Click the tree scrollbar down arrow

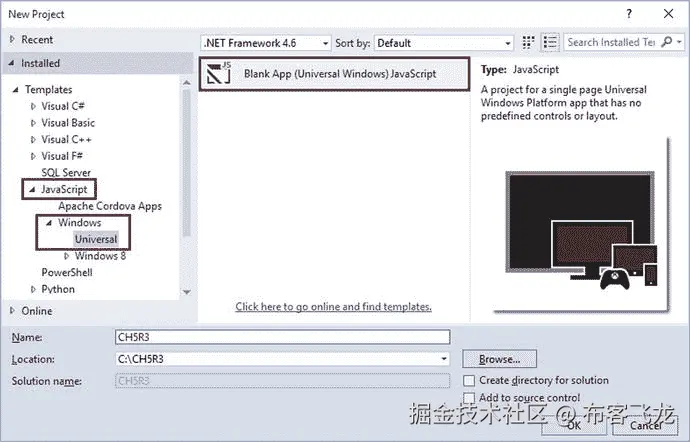(187, 292)
